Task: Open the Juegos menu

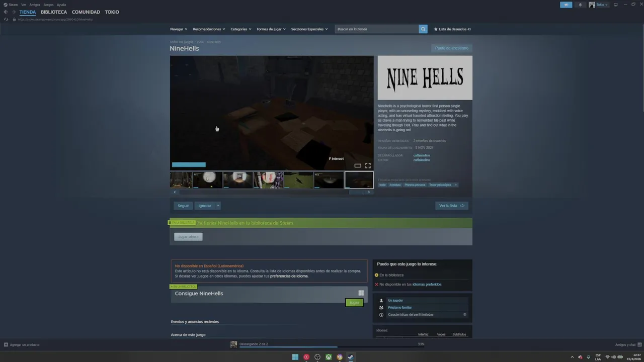Action: (48, 5)
